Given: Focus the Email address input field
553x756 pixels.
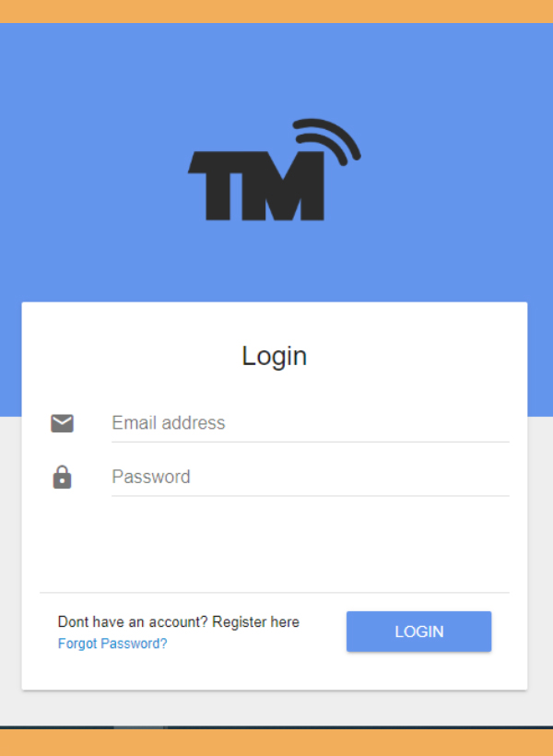Looking at the screenshot, I should click(x=311, y=423).
